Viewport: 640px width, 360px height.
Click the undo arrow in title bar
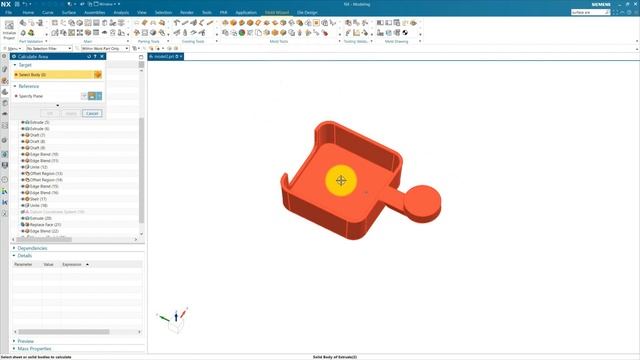[x=24, y=4]
